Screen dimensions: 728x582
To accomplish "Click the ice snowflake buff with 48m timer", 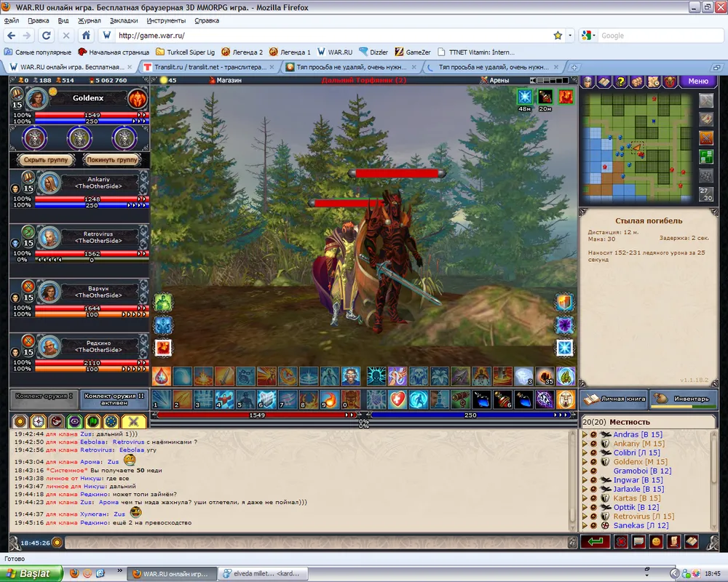I will 525,97.
